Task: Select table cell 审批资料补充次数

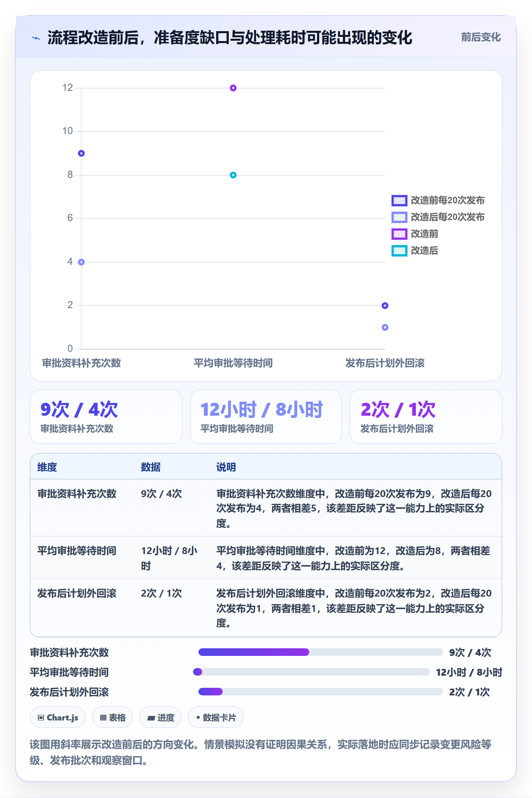Action: coord(77,494)
